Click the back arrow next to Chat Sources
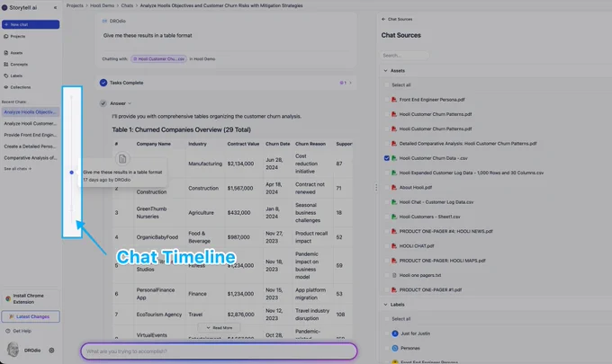The image size is (612, 364). pos(383,19)
